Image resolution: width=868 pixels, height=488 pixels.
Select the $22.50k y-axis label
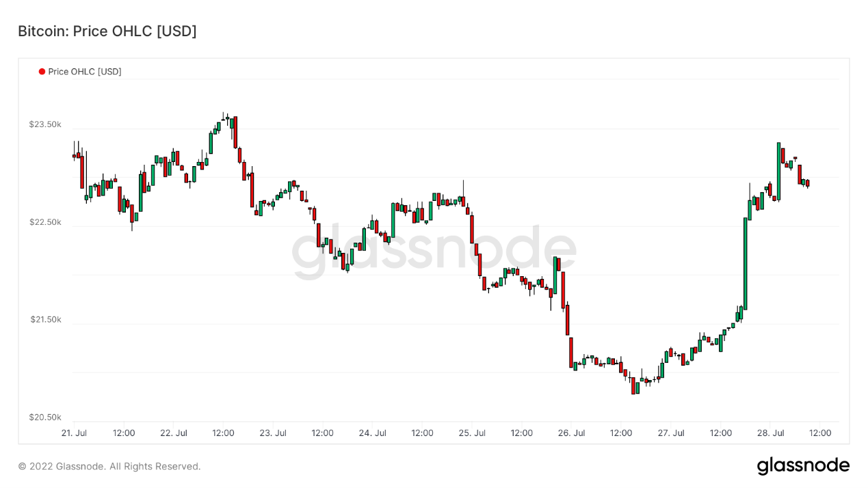click(x=45, y=222)
